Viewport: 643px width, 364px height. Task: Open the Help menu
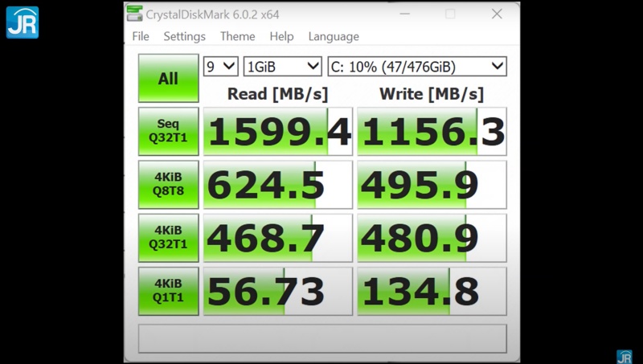pyautogui.click(x=281, y=36)
